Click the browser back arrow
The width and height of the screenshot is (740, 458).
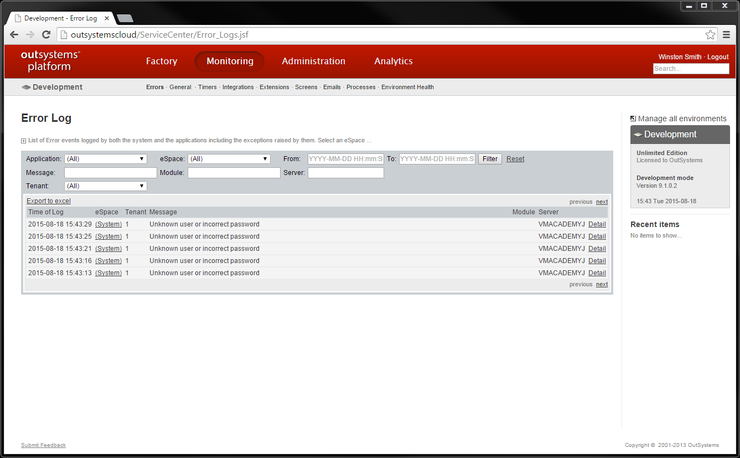[x=14, y=34]
